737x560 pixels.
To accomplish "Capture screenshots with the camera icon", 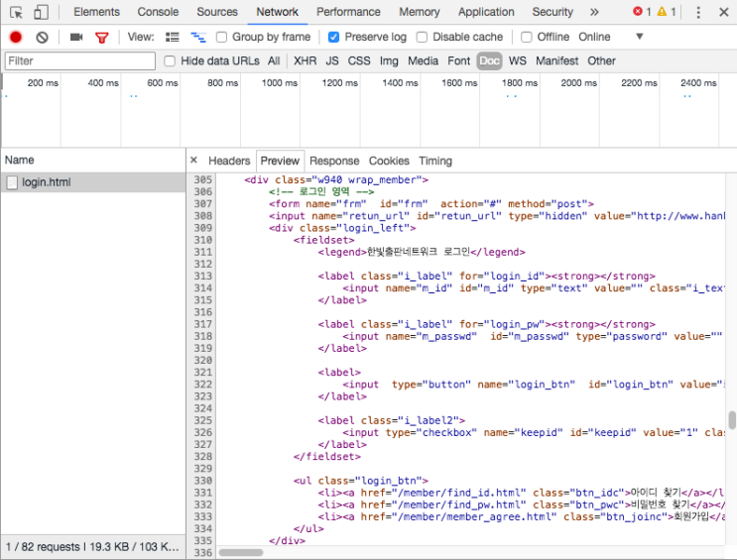I will [x=76, y=37].
